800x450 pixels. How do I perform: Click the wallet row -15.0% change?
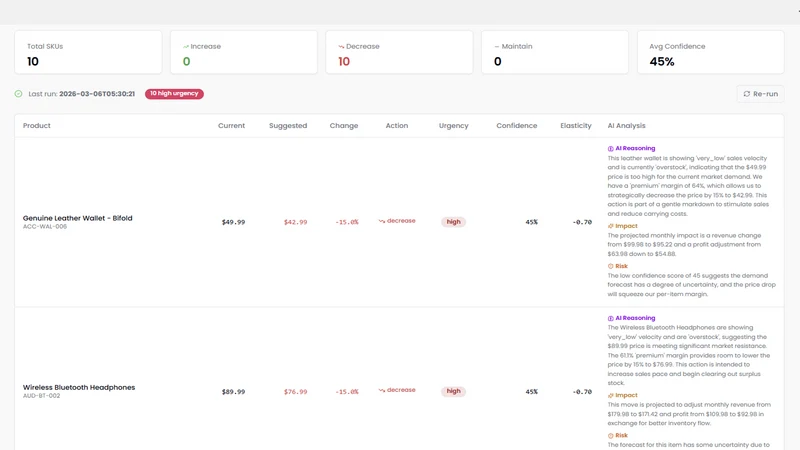click(347, 222)
